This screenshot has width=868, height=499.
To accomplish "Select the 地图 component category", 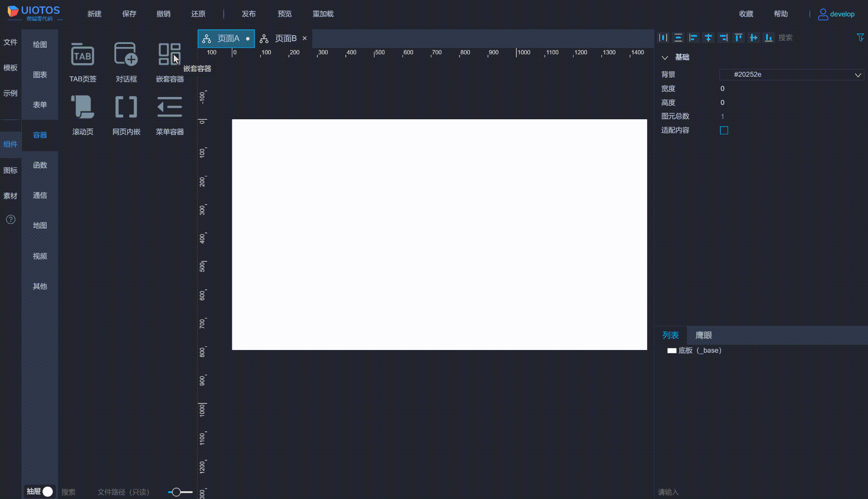I will click(x=40, y=226).
